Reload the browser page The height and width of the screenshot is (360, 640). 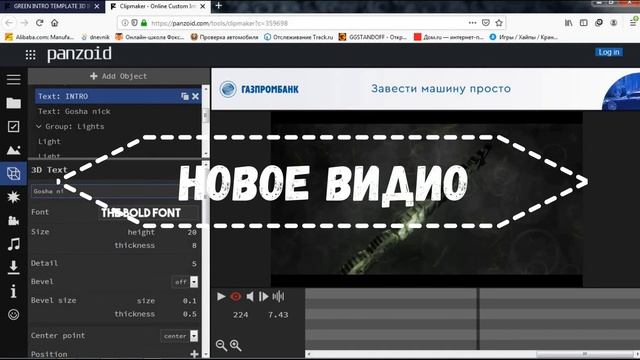pos(39,23)
